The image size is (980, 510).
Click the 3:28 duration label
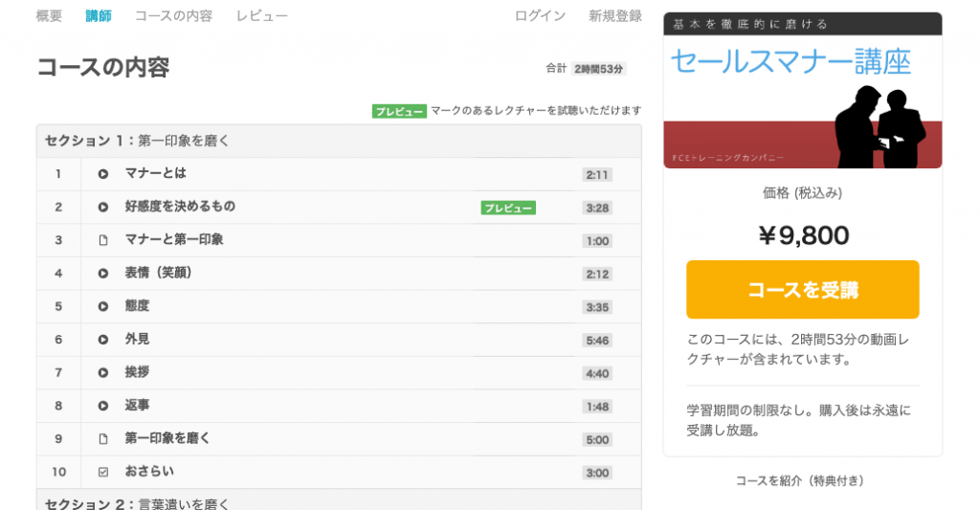[x=597, y=209]
